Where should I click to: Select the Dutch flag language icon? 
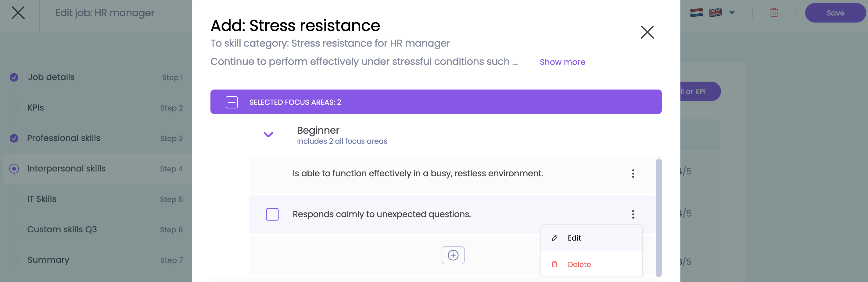(696, 13)
